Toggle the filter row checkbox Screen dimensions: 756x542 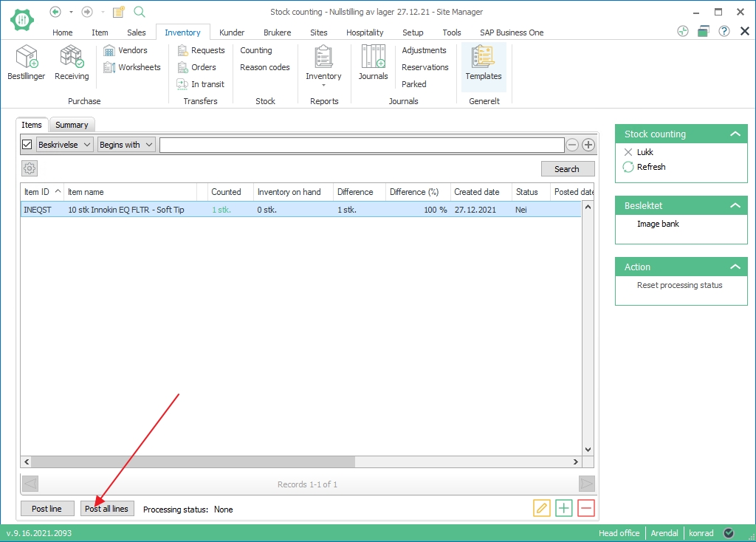click(x=27, y=145)
